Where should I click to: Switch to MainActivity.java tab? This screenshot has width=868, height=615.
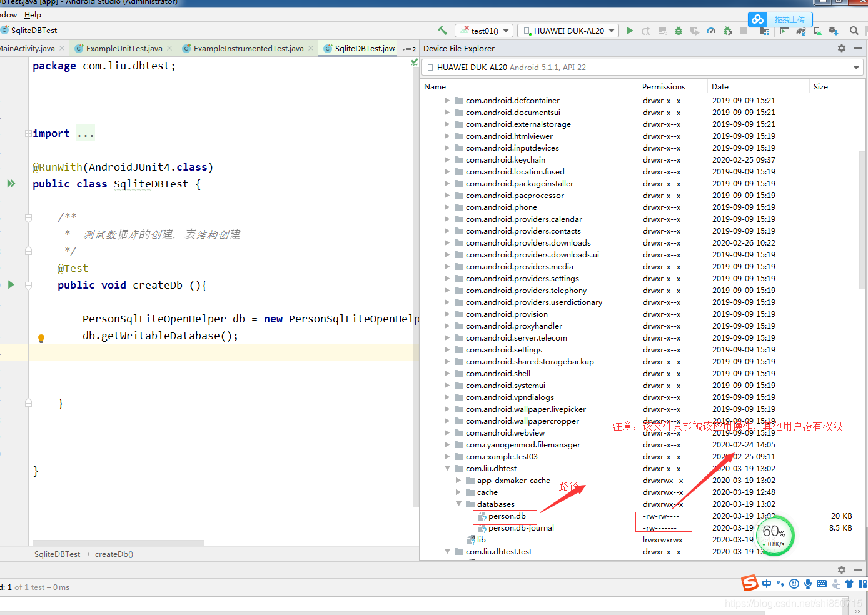click(x=28, y=48)
